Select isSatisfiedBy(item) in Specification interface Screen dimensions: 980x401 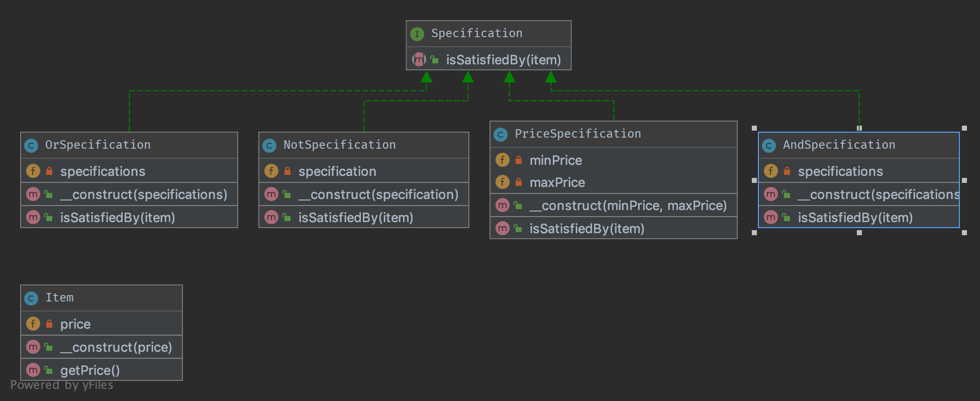pyautogui.click(x=503, y=60)
